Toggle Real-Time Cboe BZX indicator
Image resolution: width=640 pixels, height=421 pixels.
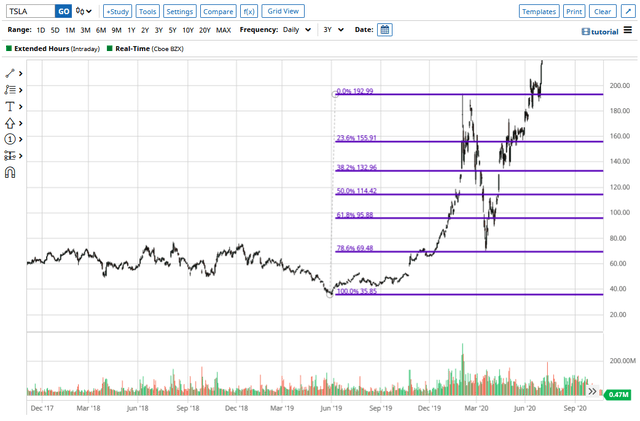[x=109, y=49]
